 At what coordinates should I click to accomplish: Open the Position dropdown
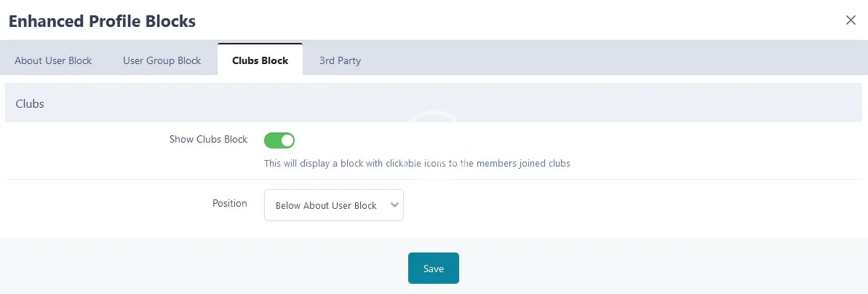pos(333,205)
